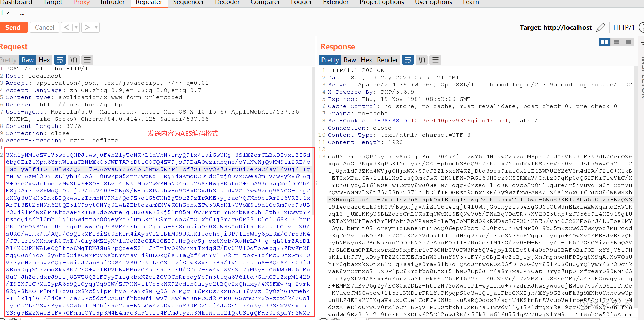644x320 pixels.
Task: Switch to the Target tab
Action: (53, 2)
